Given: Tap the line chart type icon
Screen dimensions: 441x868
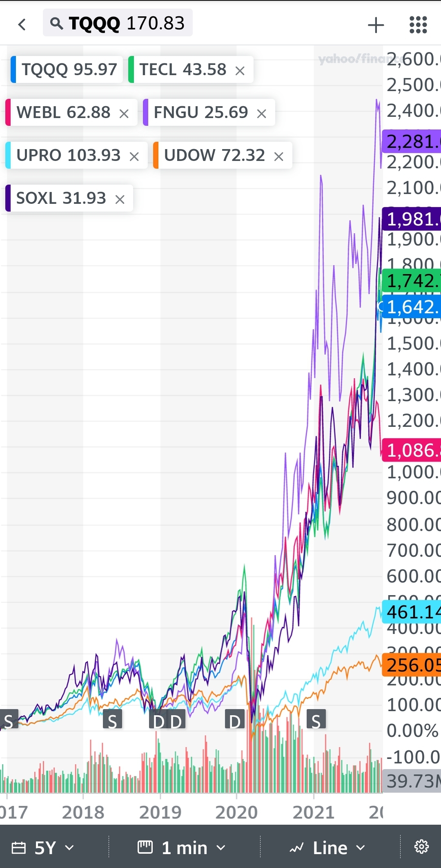Looking at the screenshot, I should coord(297,848).
